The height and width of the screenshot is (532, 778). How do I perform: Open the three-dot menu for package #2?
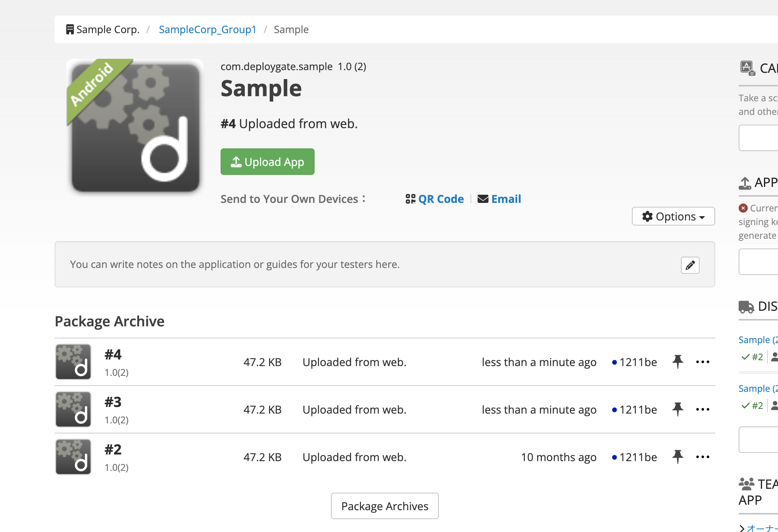pos(702,457)
